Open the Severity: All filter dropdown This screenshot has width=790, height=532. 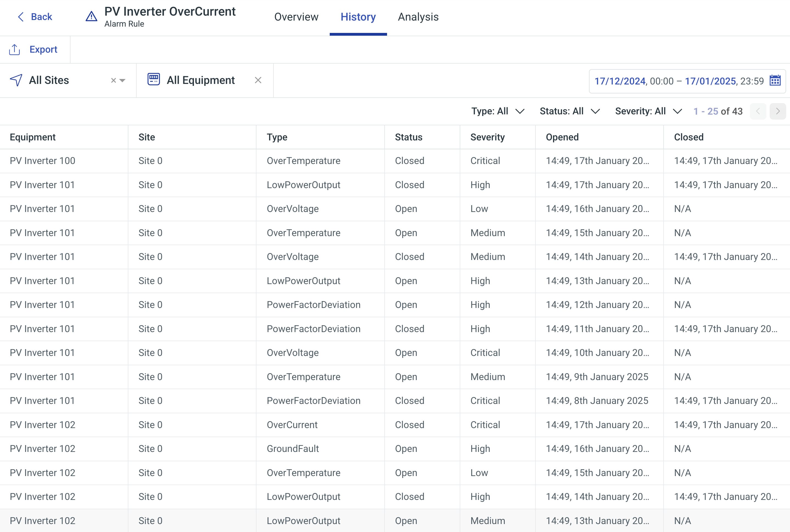(648, 111)
